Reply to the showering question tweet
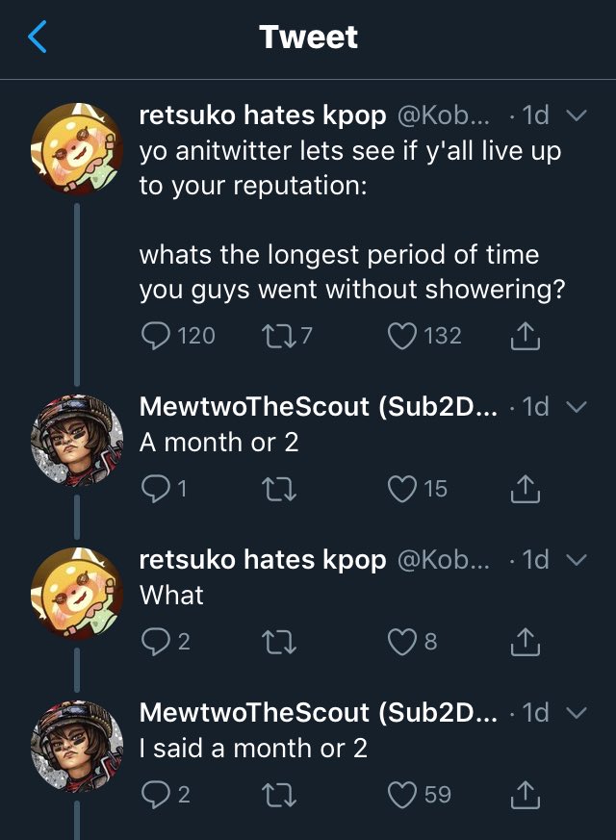Screen dimensions: 616x840 [155, 335]
